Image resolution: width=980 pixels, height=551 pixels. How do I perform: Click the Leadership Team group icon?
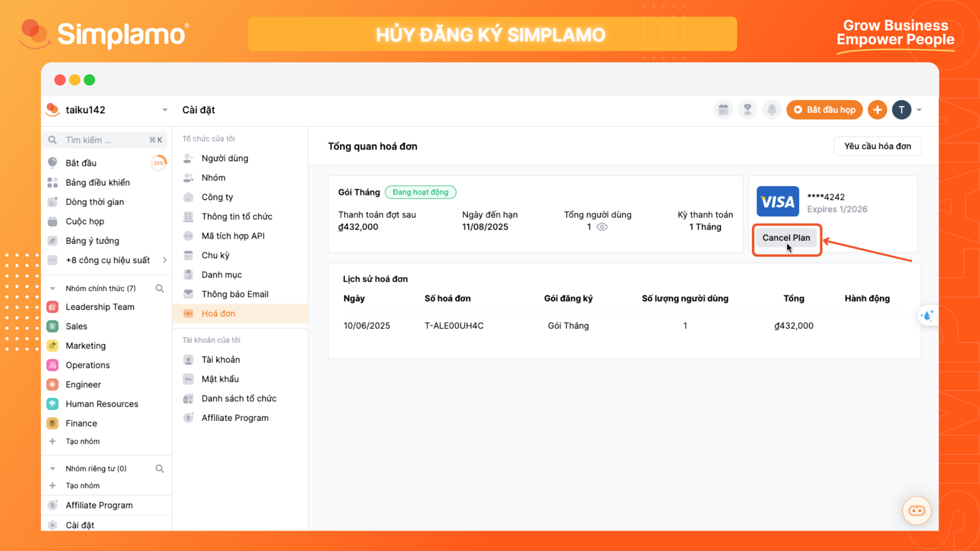coord(53,307)
